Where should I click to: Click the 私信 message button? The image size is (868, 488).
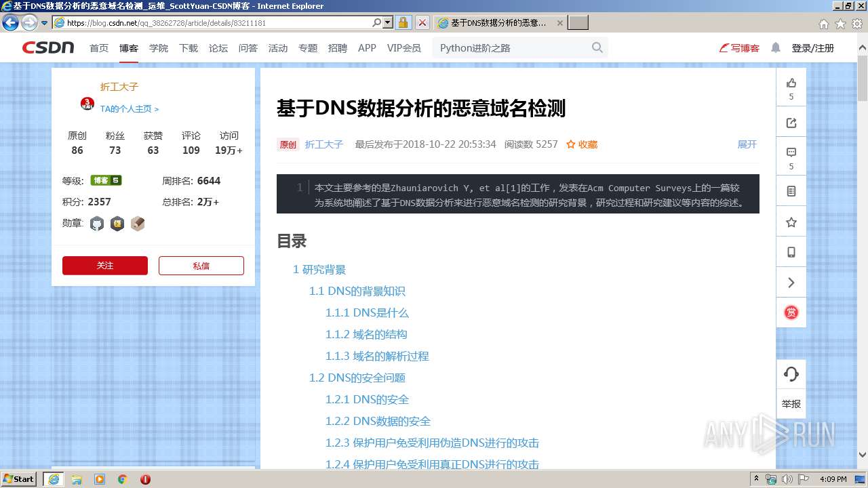(x=201, y=266)
